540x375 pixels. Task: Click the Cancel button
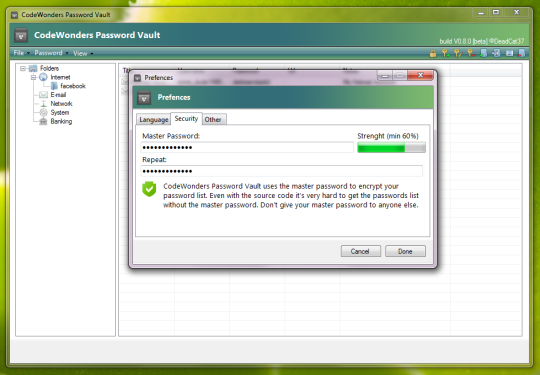click(x=361, y=251)
